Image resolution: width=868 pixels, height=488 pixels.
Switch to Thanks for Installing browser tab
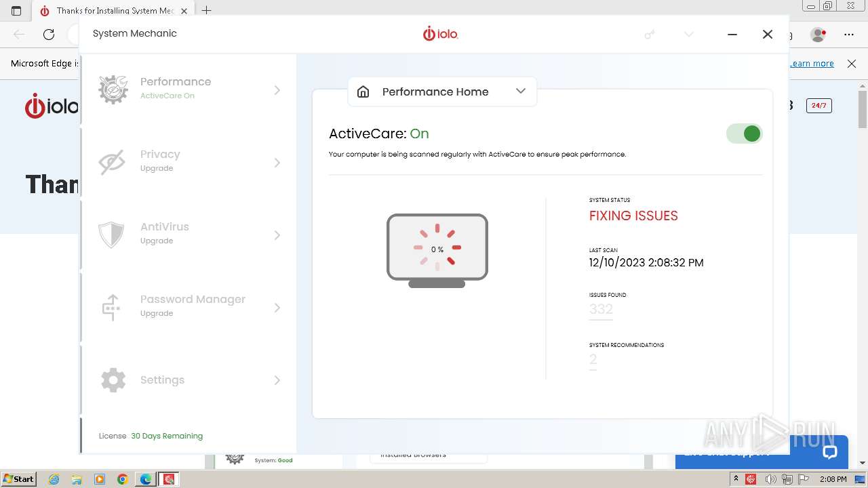[114, 11]
